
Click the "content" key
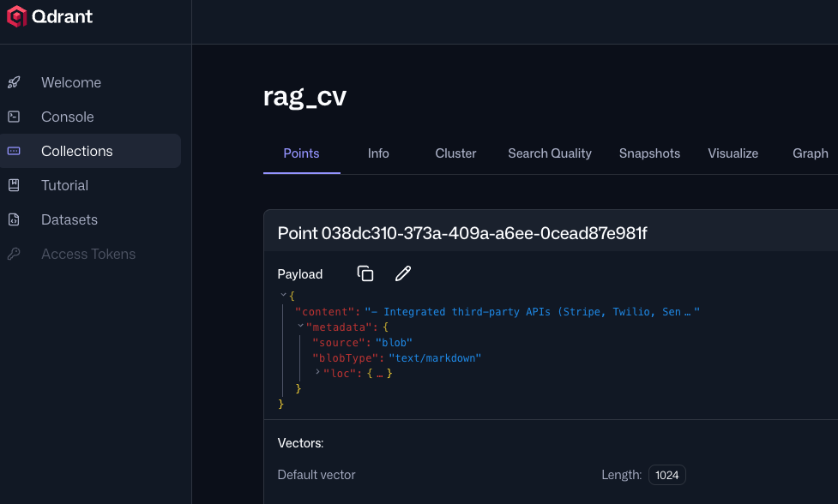coord(324,312)
